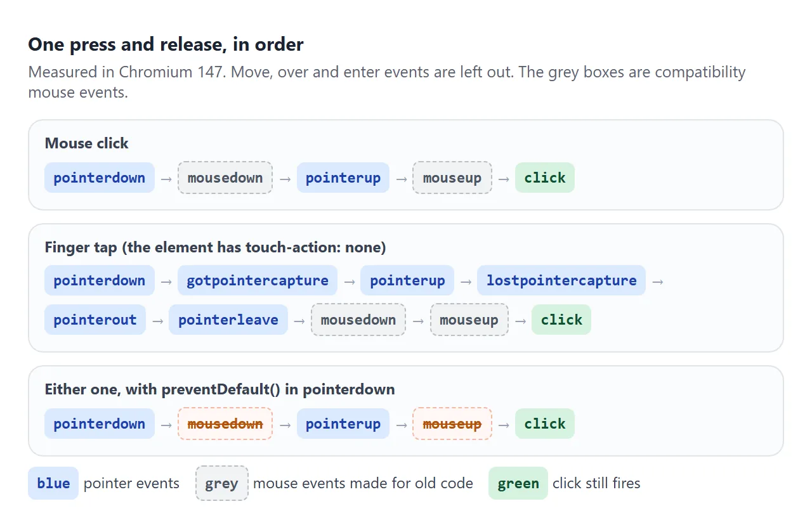Select grey mouseup chip in Finger tap card

[469, 320]
